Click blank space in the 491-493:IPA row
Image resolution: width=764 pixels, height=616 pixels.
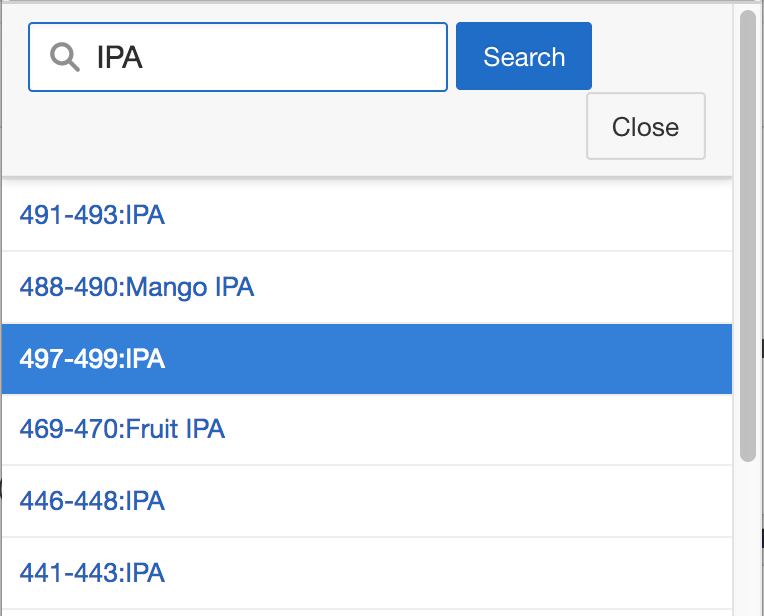coord(450,215)
